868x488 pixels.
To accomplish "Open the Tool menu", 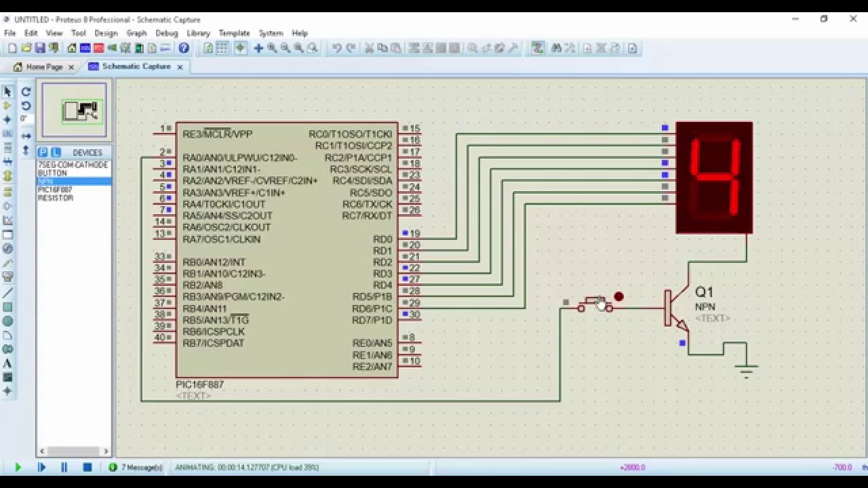I will coord(79,33).
